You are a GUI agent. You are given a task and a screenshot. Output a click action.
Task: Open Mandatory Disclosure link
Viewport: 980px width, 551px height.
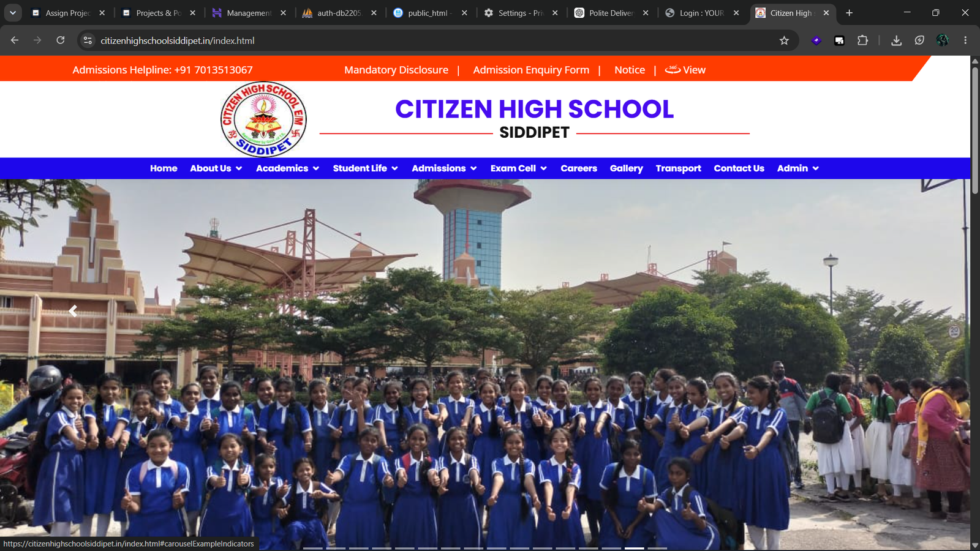[396, 70]
